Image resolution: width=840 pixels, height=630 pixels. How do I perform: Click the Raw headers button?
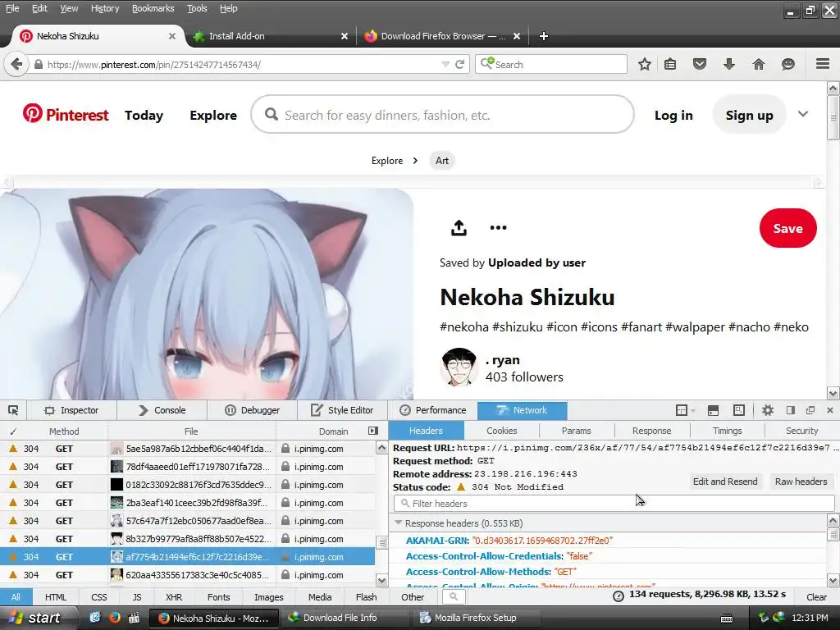tap(801, 481)
